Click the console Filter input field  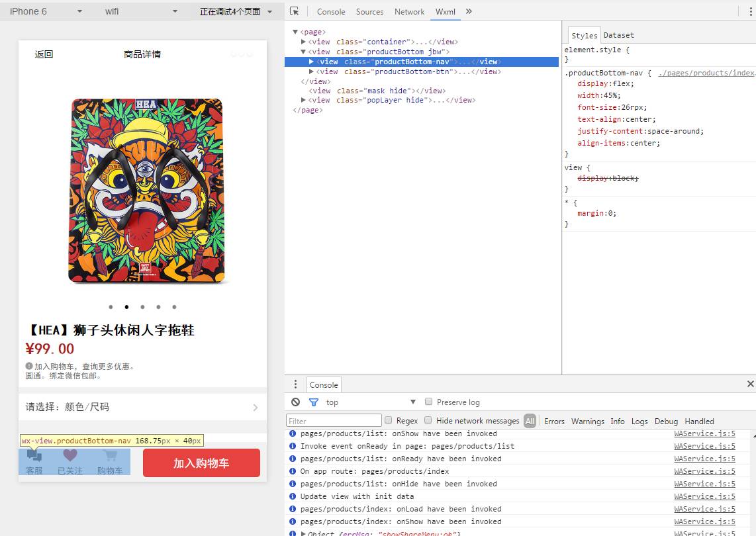click(x=334, y=421)
